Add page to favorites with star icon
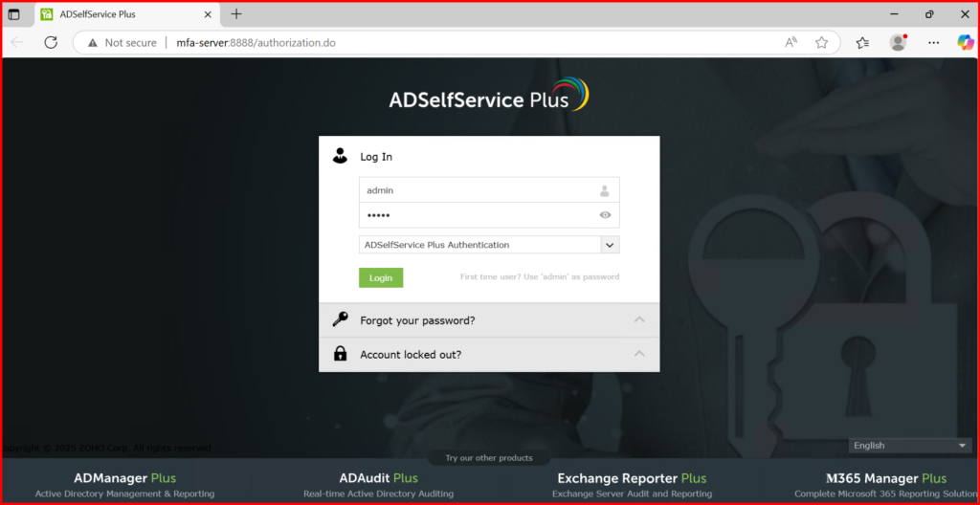Viewport: 980px width, 505px height. click(821, 42)
